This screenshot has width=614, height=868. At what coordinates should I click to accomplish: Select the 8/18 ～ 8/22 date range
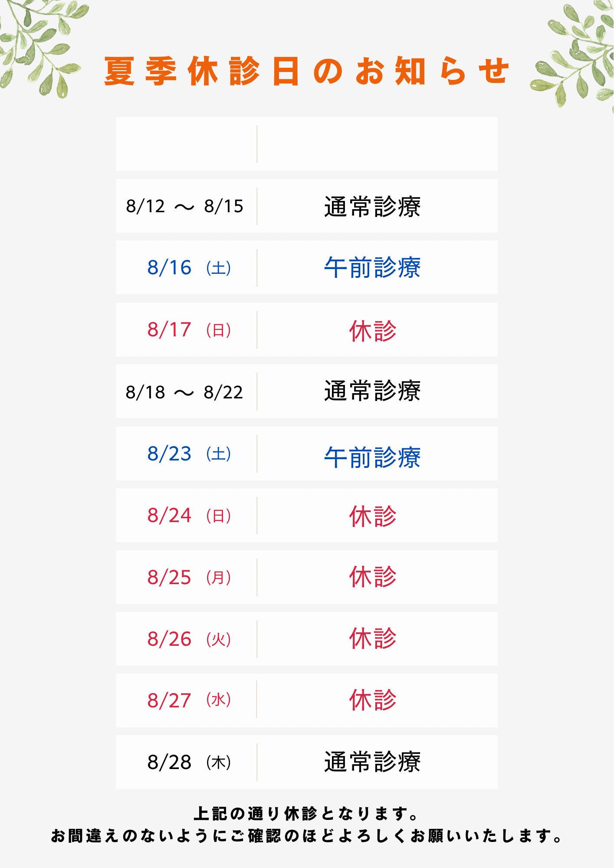184,392
